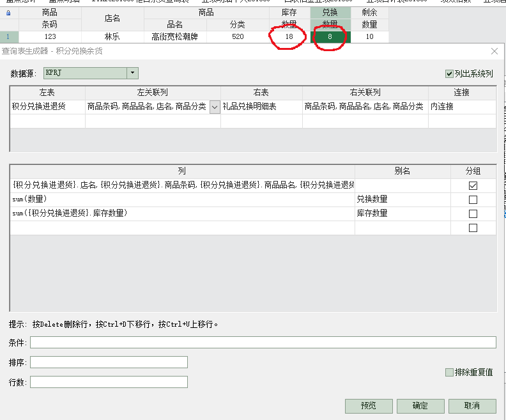Enable the 排除重复值 checkbox
Image resolution: width=506 pixels, height=420 pixels.
[x=449, y=372]
